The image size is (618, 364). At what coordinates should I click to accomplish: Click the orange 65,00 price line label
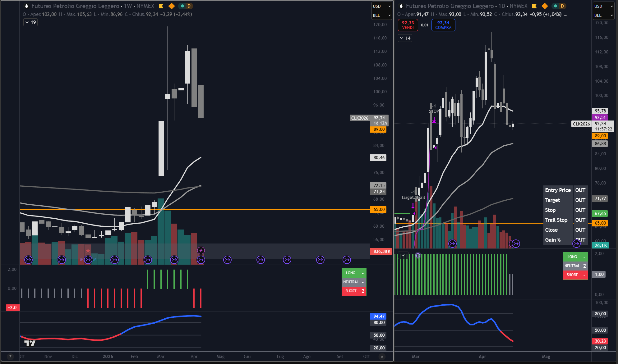click(379, 210)
